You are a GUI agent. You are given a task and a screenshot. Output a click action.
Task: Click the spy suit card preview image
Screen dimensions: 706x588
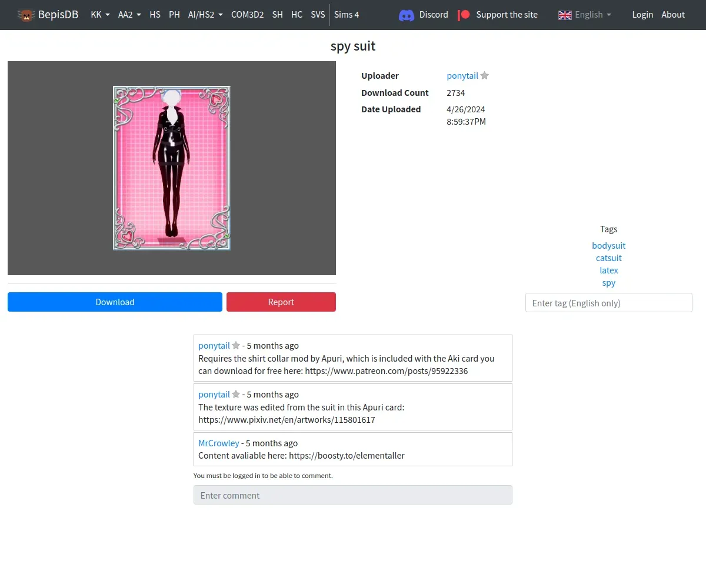[x=171, y=168]
